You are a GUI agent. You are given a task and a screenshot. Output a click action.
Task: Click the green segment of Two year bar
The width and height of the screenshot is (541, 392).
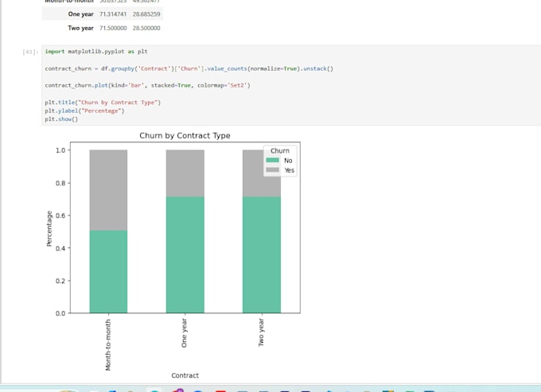[x=262, y=254]
